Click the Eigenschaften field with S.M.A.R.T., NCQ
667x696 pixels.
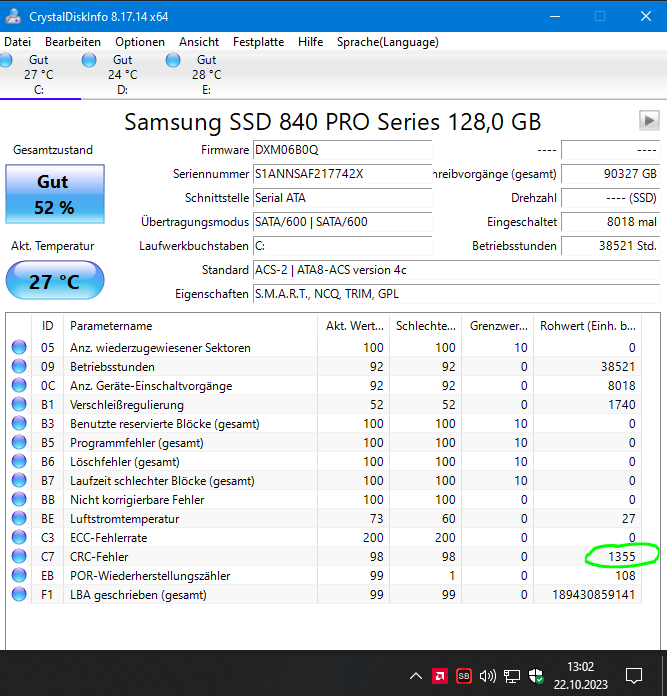pos(457,294)
